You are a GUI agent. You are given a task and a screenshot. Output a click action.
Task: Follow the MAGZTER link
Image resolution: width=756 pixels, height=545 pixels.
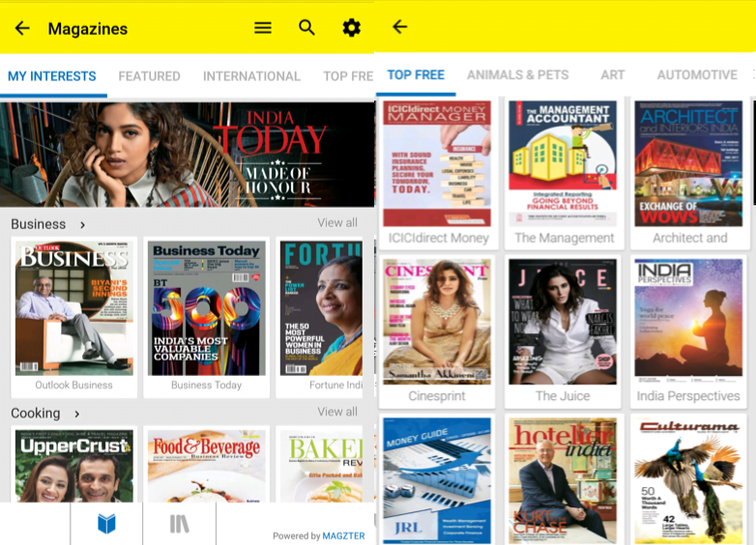[343, 536]
